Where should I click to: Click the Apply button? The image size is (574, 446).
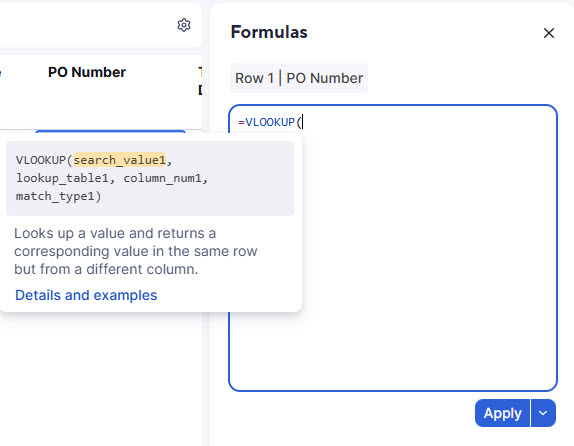click(x=502, y=413)
